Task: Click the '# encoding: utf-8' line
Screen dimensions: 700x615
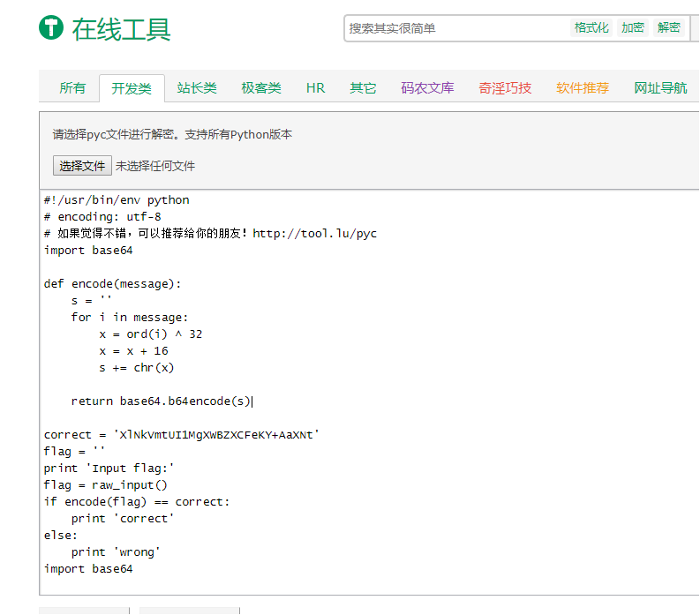Action: [x=102, y=217]
